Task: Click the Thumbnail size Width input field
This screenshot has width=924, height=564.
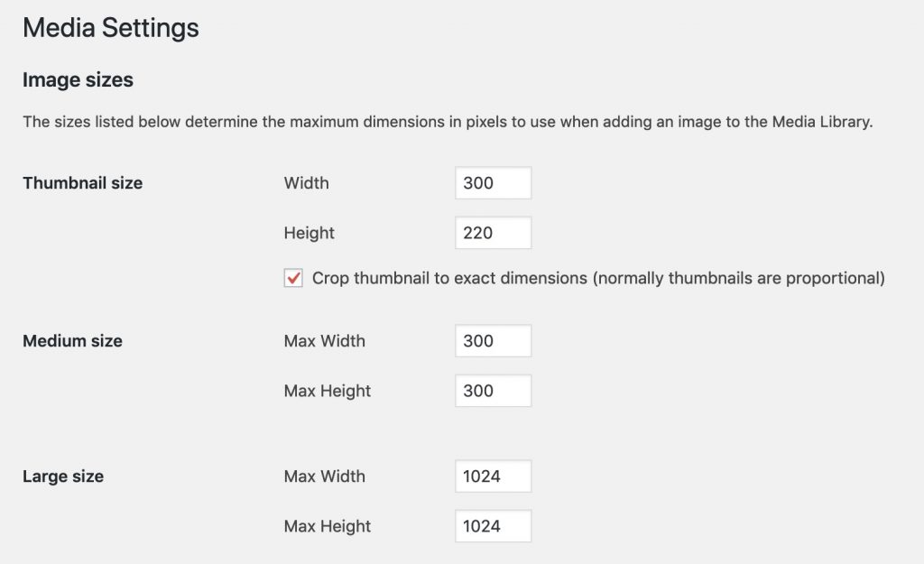Action: point(493,183)
